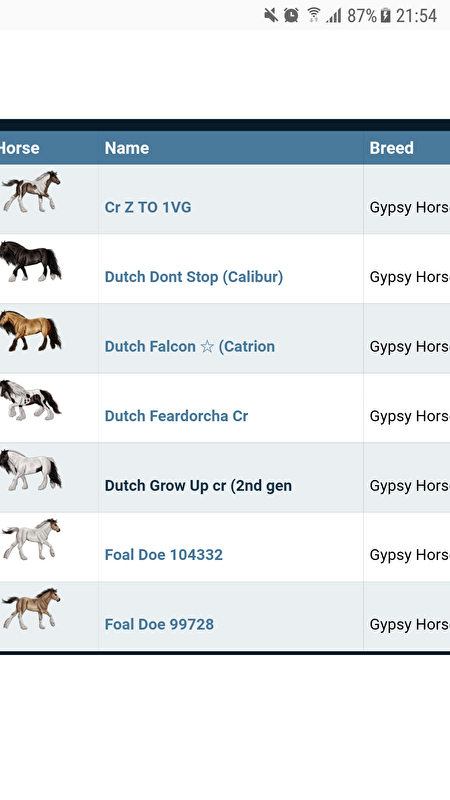The width and height of the screenshot is (450, 800).
Task: Open the Dutch Feardorcha Cr link
Action: (177, 416)
